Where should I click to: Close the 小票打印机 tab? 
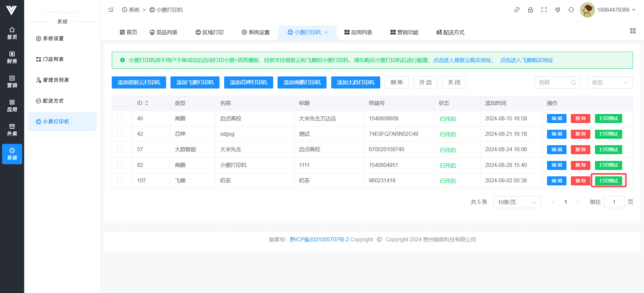click(x=326, y=33)
